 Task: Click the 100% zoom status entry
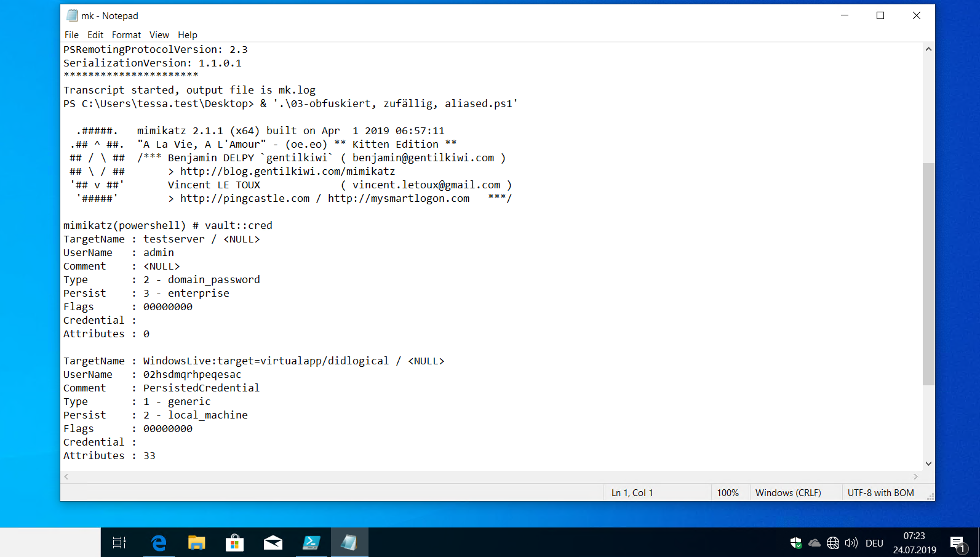click(728, 493)
